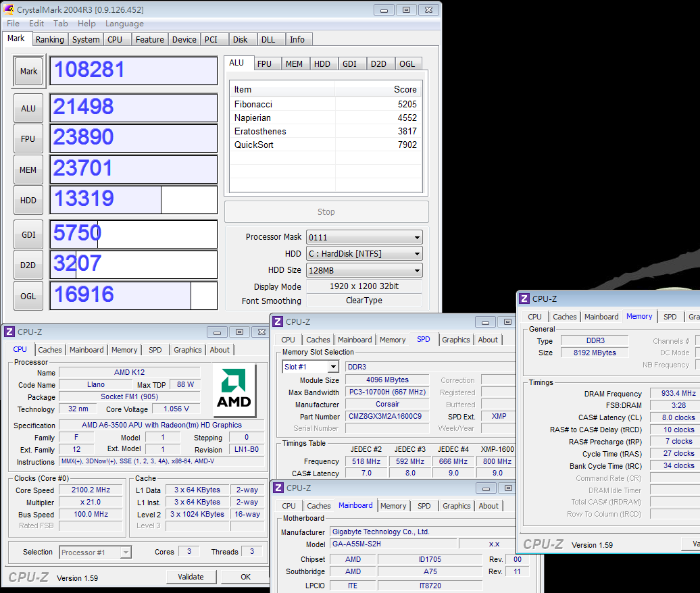700x593 pixels.
Task: Open the HDD Size 128MB dropdown
Action: pos(364,270)
